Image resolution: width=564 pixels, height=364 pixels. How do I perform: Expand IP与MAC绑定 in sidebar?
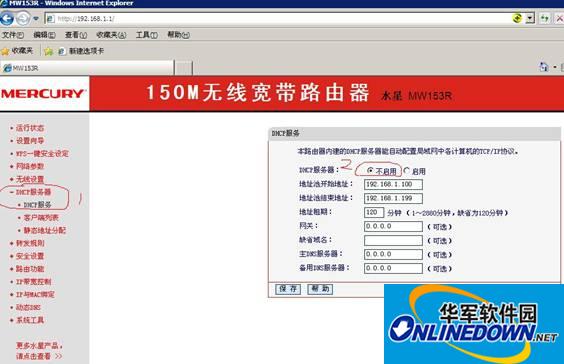tap(35, 295)
